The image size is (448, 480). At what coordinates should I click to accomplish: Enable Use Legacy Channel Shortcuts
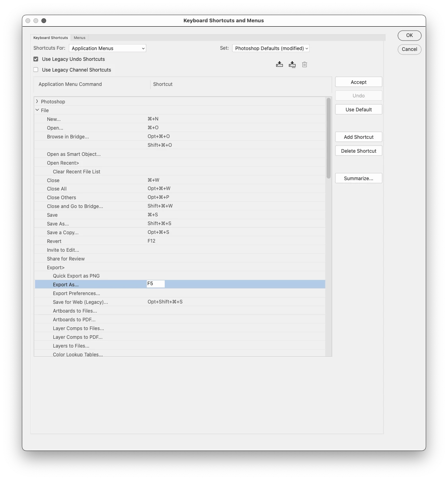pyautogui.click(x=36, y=70)
